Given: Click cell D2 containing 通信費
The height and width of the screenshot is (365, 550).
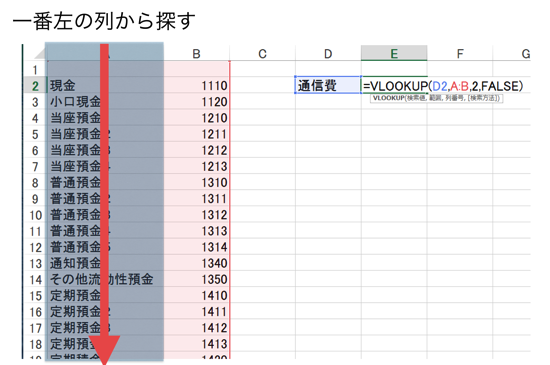Looking at the screenshot, I should pos(328,85).
